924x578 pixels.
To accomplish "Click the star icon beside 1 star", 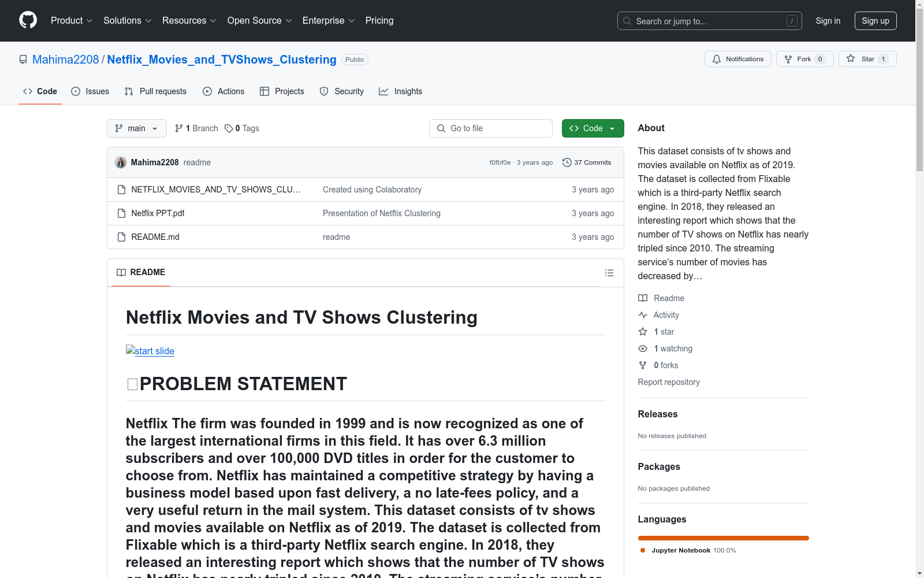I will pyautogui.click(x=643, y=332).
